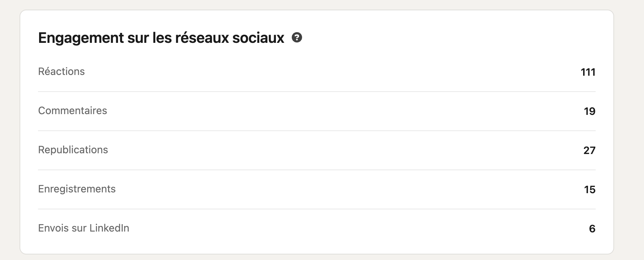
Task: Select the 6 LinkedIn sends count
Action: [x=592, y=229]
